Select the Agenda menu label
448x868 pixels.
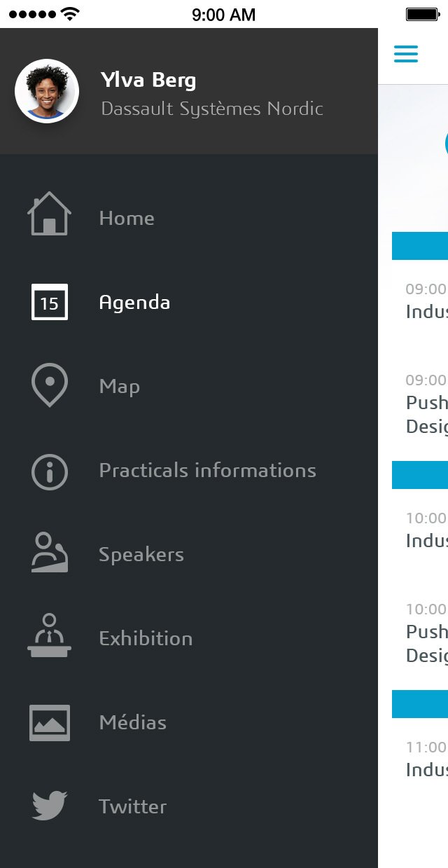tap(134, 303)
